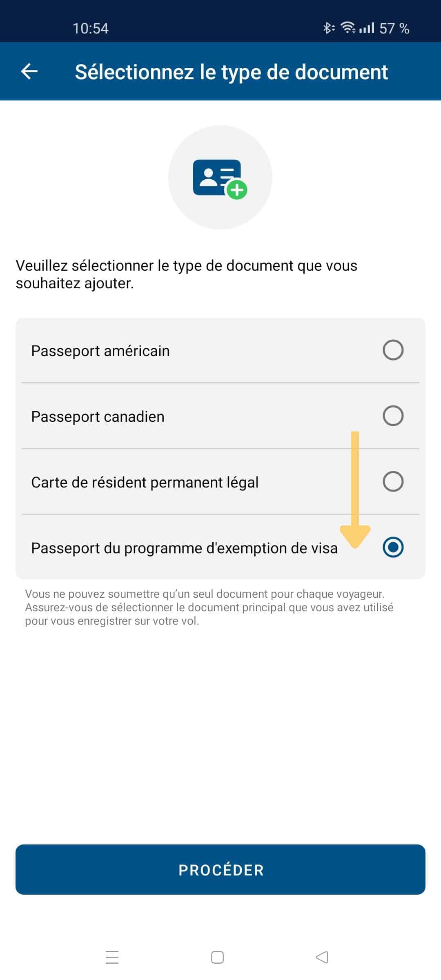Tap the back arrow in header
This screenshot has width=441, height=980.
29,71
